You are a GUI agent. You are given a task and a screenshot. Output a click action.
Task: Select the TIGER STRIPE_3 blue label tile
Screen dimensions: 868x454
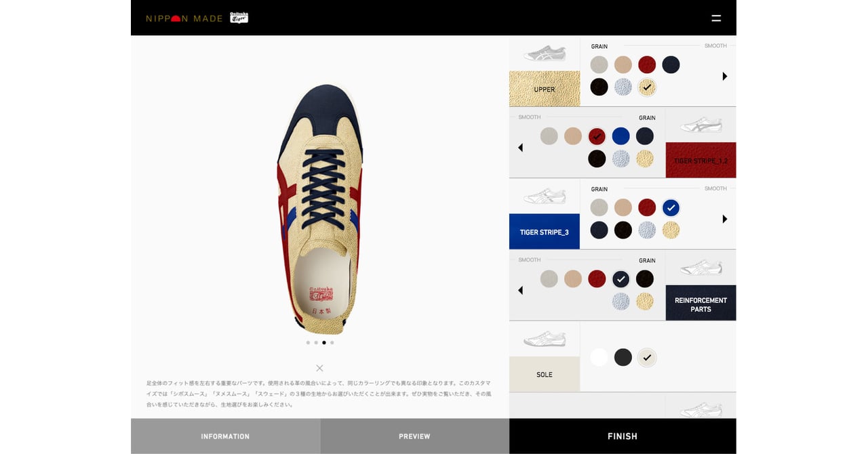[545, 232]
